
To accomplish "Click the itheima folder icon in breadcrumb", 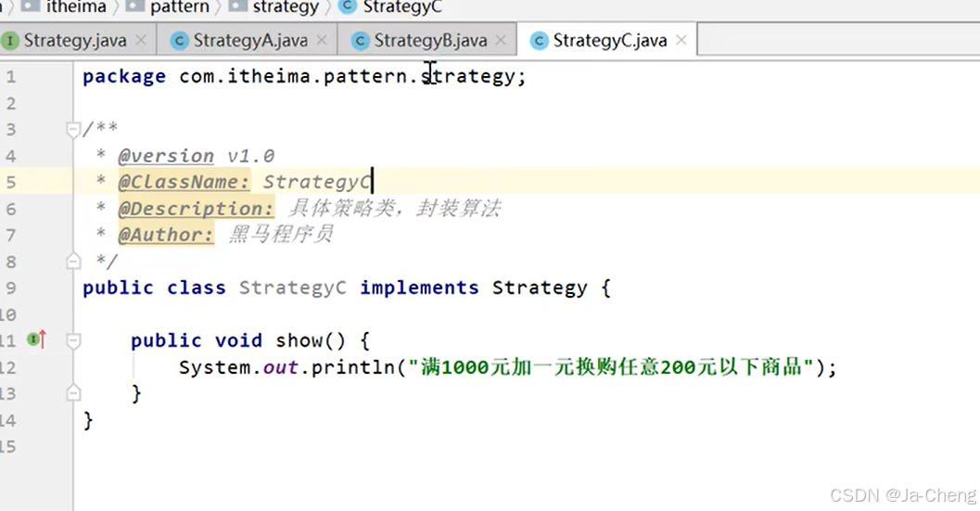I will 32,6.
